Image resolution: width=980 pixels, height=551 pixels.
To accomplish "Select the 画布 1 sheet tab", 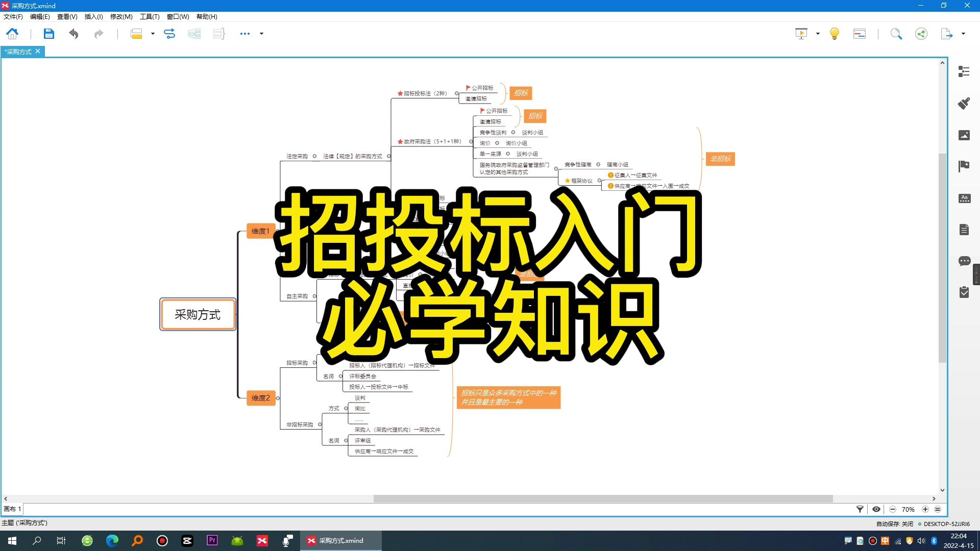I will pos(12,509).
